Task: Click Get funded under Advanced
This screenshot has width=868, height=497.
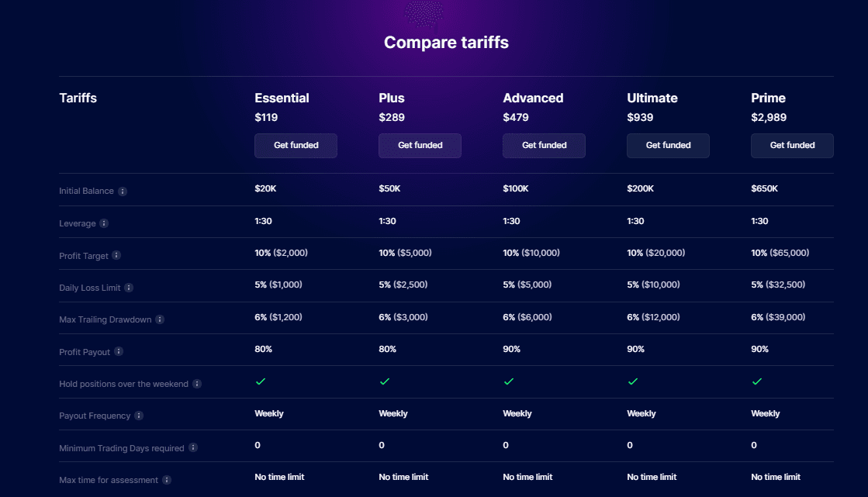Action: point(544,145)
